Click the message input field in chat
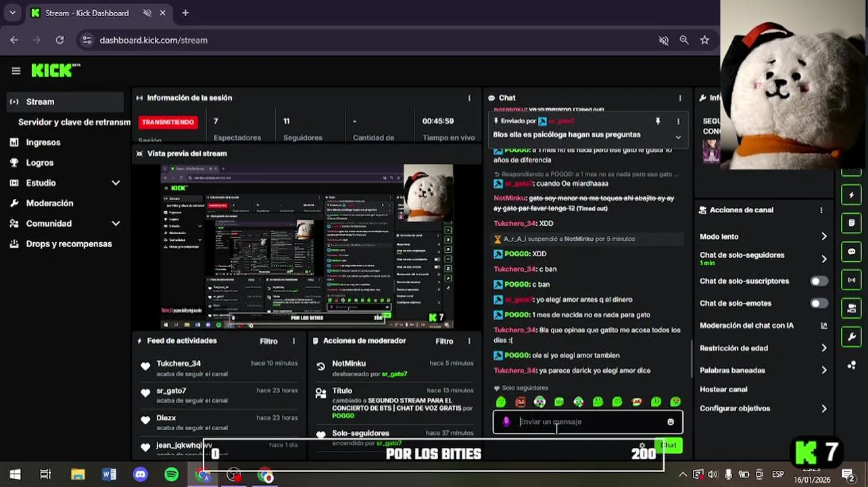This screenshot has width=868, height=487. 588,422
